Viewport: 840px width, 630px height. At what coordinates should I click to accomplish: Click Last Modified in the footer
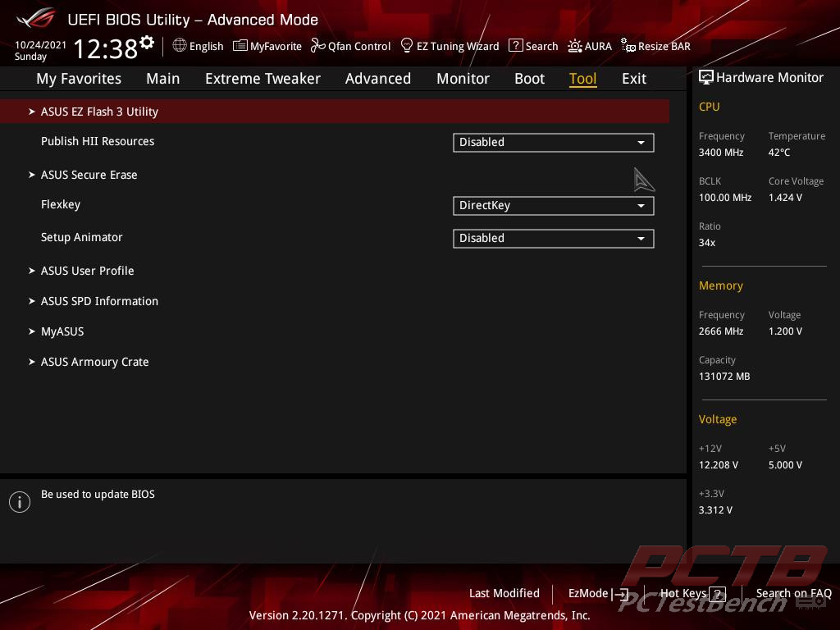(504, 593)
